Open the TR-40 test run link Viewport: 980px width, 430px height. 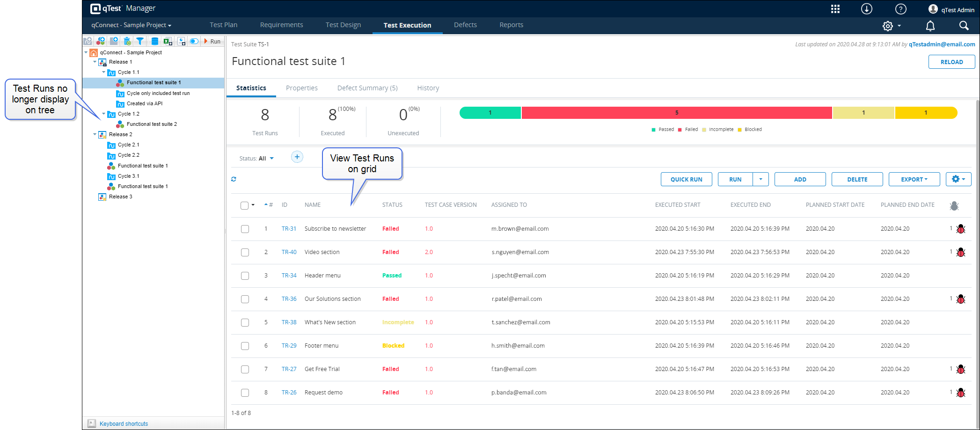[289, 252]
